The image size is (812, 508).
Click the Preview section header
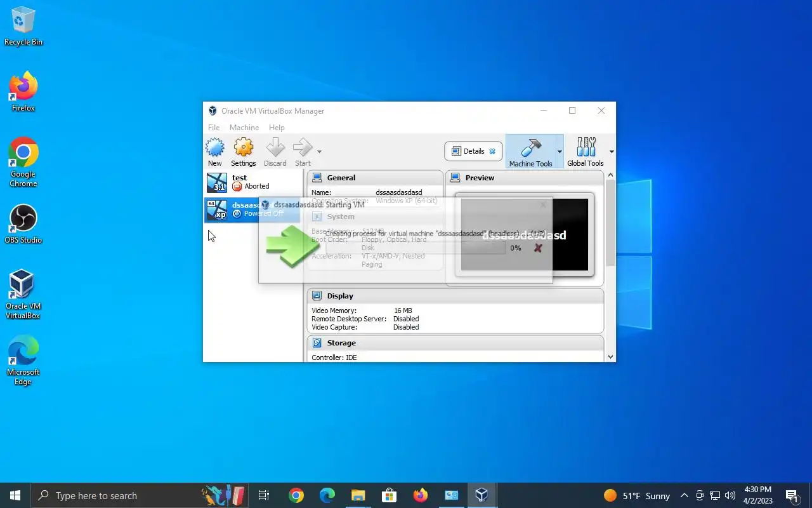coord(525,178)
